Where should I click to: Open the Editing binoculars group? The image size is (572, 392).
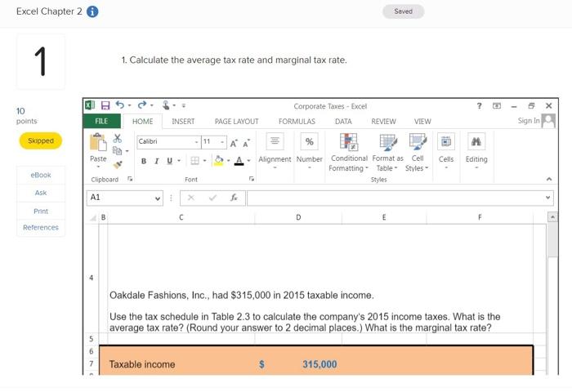(476, 152)
